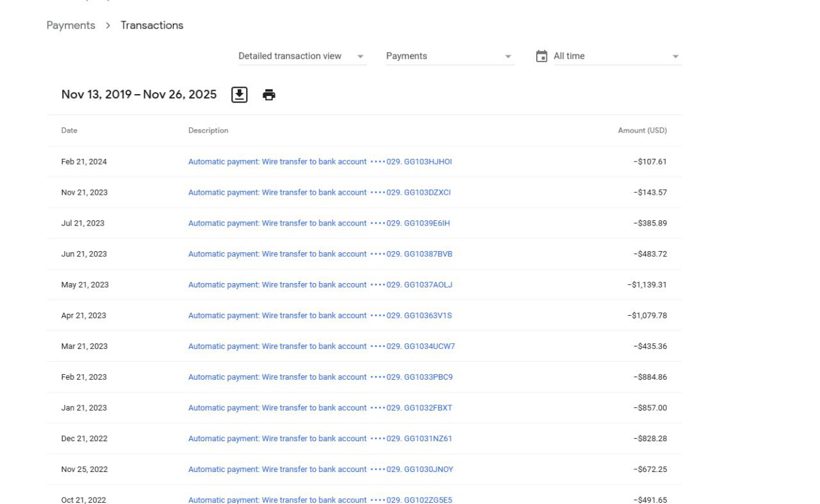The image size is (820, 504).
Task: Open Feb 21, 2024 wire transfer GG103HJHOI
Action: [x=320, y=162]
